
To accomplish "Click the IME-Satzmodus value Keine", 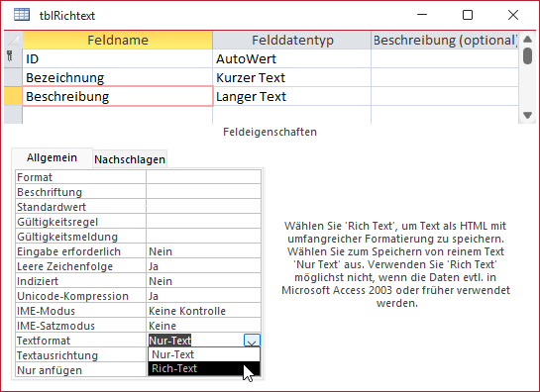I will point(203,326).
